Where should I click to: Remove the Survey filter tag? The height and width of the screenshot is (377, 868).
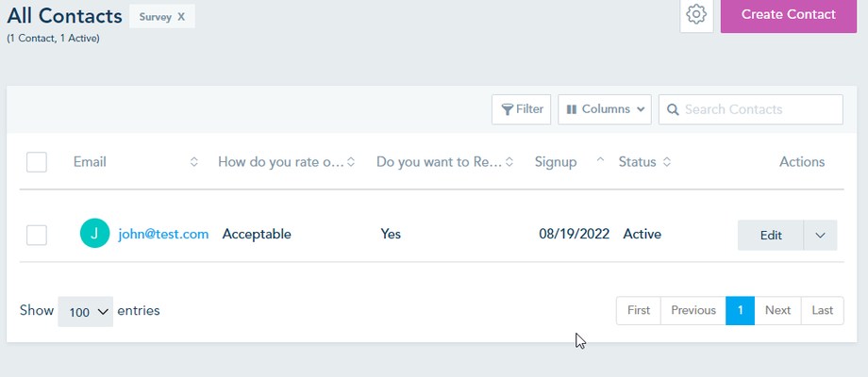coord(181,17)
